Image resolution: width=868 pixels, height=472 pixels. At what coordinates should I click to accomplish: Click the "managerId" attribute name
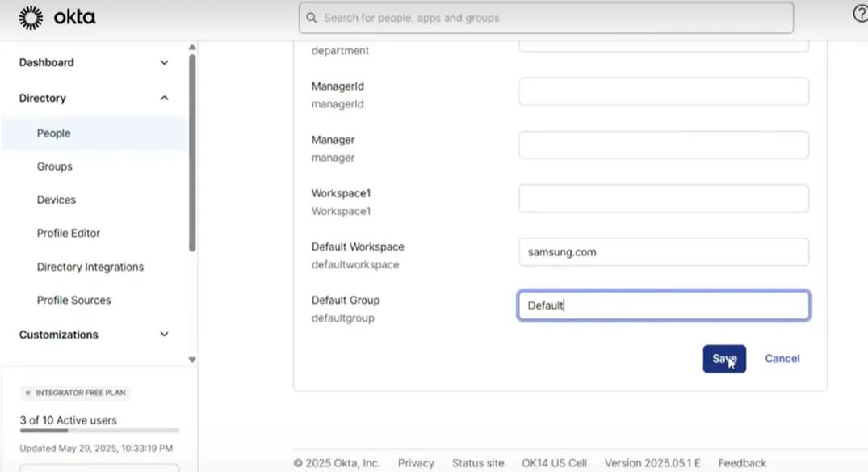point(338,103)
